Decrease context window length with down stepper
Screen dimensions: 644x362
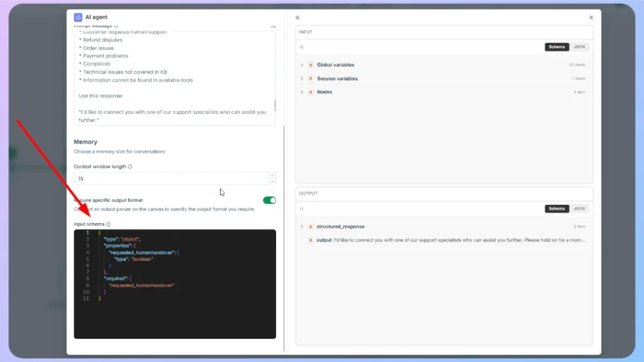[272, 181]
